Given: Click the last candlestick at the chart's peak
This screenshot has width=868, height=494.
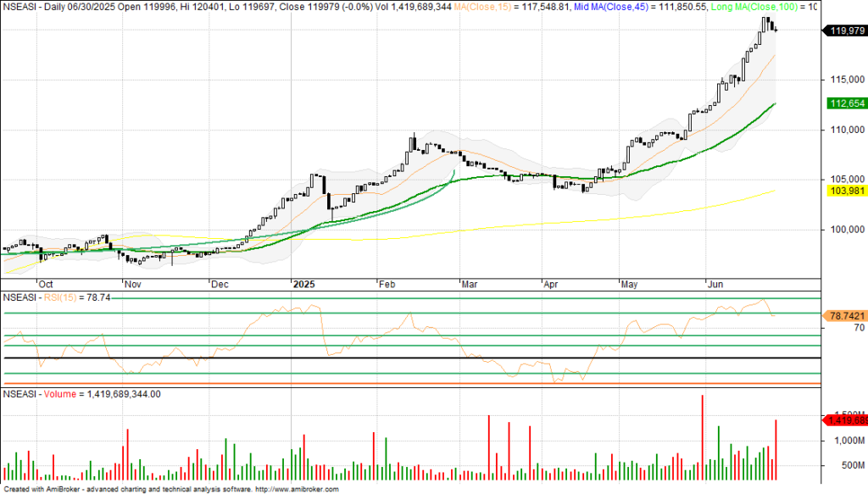Looking at the screenshot, I should (776, 30).
